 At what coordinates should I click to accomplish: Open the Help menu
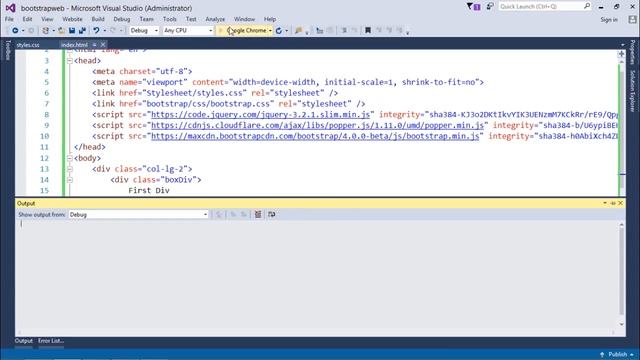(270, 19)
